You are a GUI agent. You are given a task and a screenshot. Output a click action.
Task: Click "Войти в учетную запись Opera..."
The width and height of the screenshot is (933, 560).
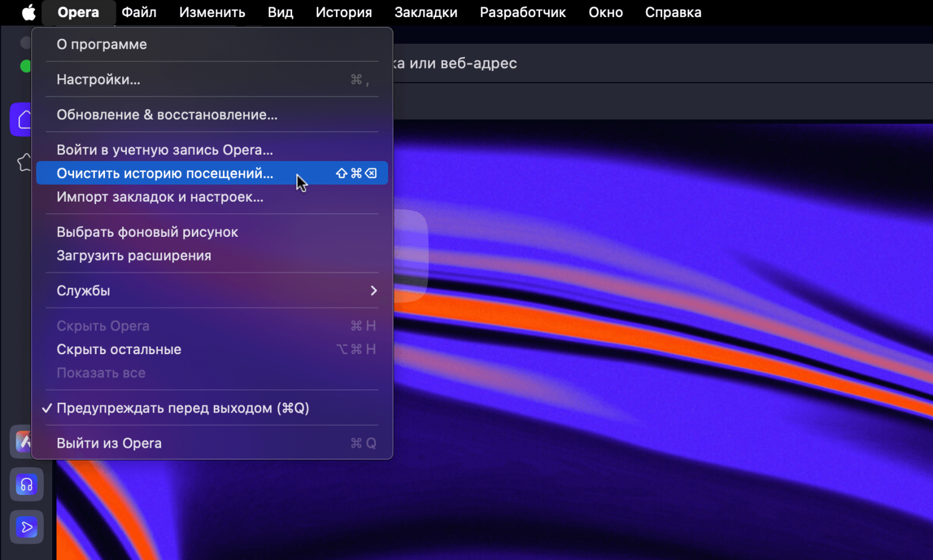pyautogui.click(x=165, y=150)
